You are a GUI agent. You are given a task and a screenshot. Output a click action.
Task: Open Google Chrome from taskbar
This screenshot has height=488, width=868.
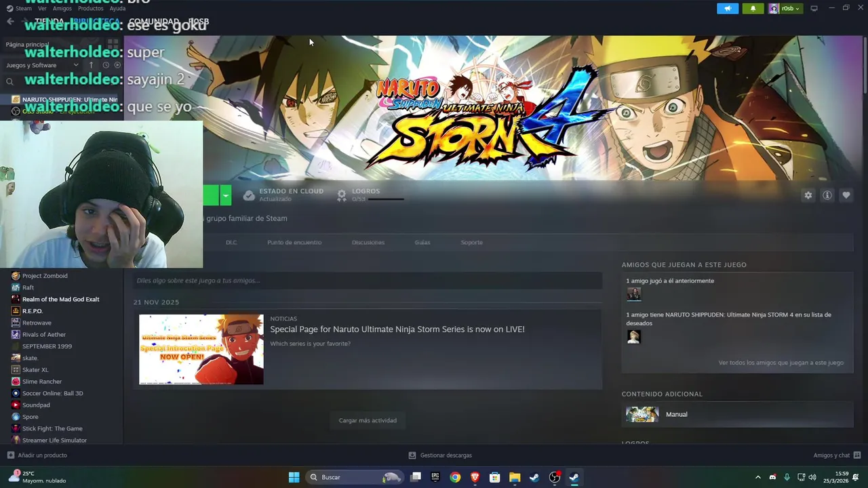[455, 477]
